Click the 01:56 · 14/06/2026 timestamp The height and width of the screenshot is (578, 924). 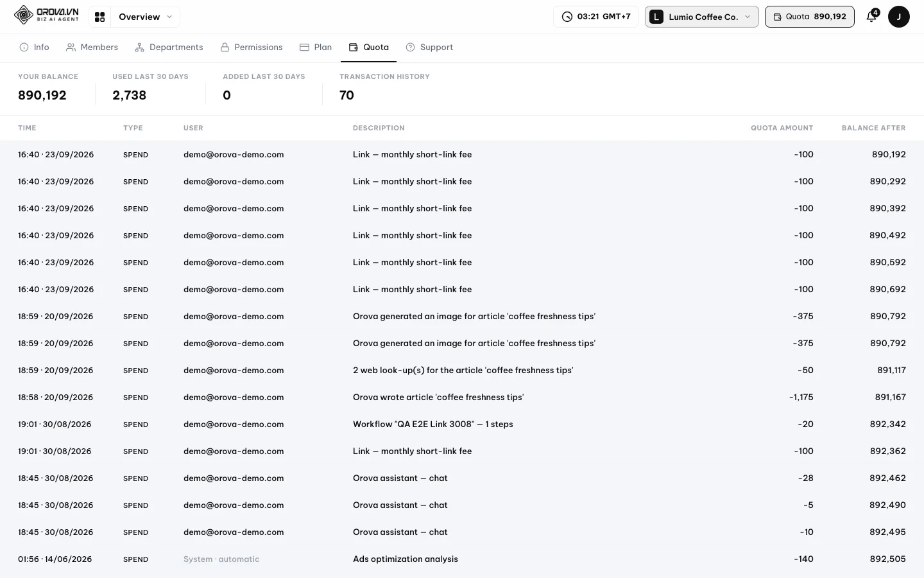click(55, 559)
